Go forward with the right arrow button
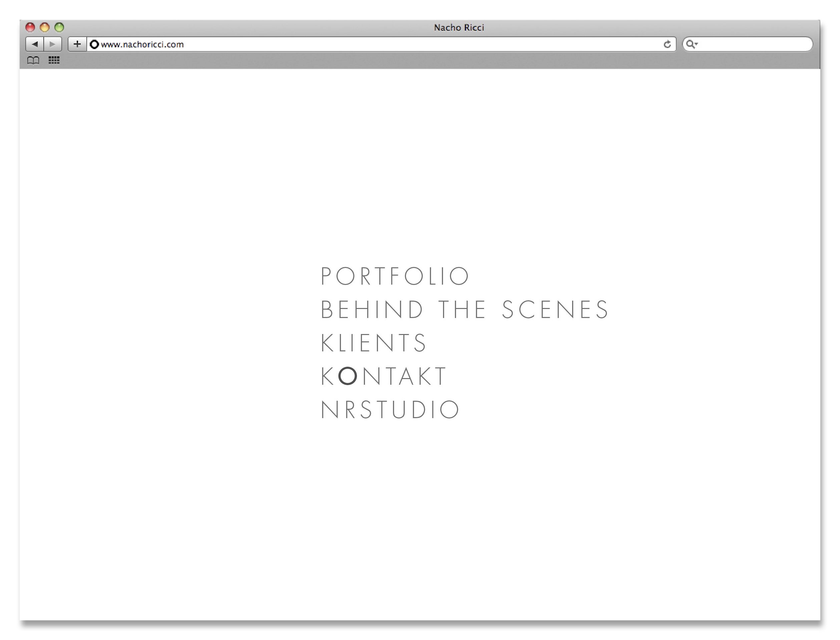The height and width of the screenshot is (640, 840). [53, 44]
